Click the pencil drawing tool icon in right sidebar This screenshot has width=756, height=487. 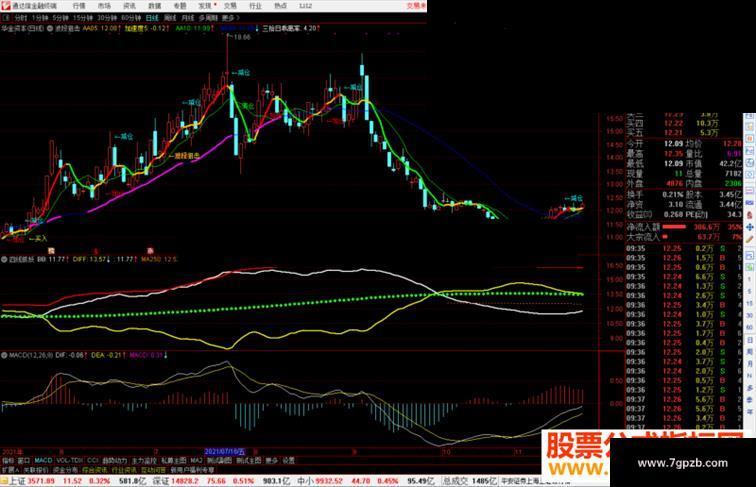tap(750, 239)
